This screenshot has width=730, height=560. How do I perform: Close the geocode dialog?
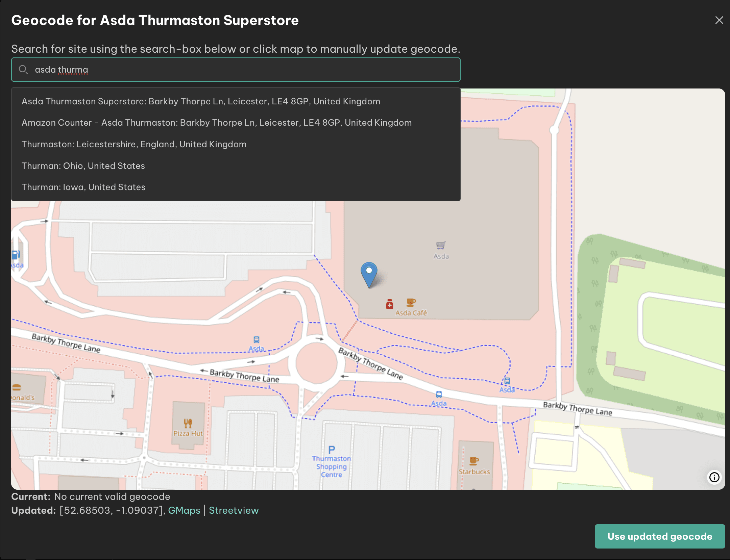pos(719,20)
